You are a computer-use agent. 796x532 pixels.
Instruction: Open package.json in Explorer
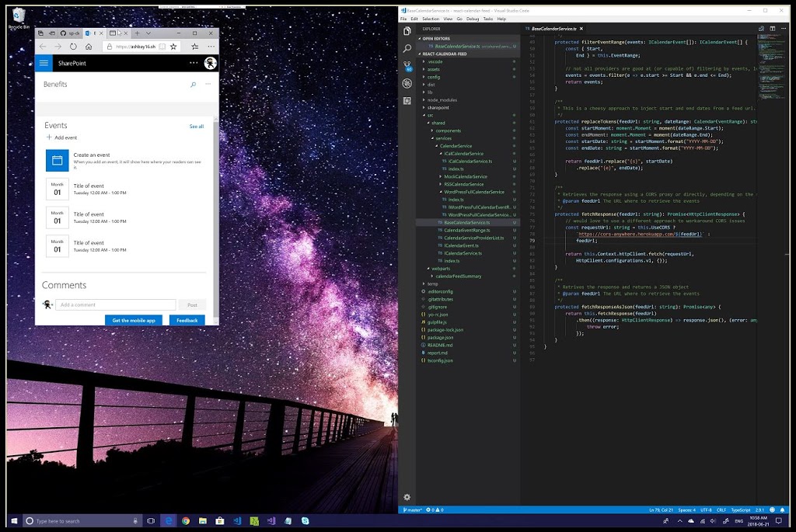(x=440, y=338)
